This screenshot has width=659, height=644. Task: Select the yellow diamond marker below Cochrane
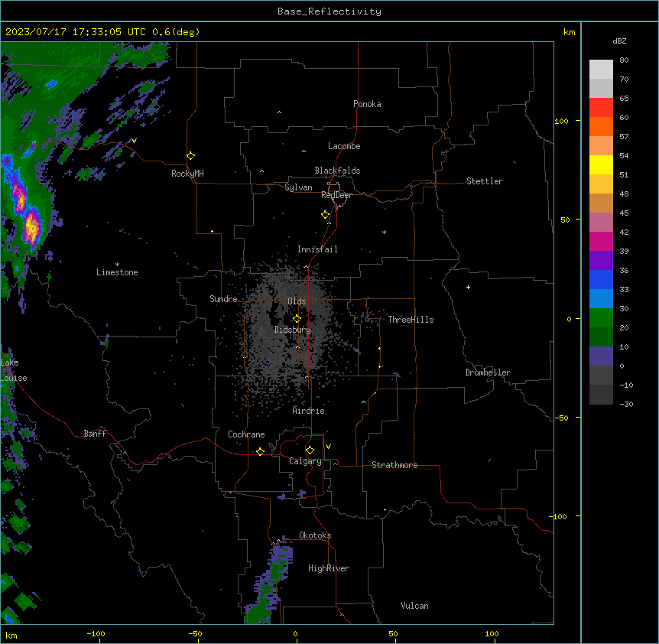[260, 451]
